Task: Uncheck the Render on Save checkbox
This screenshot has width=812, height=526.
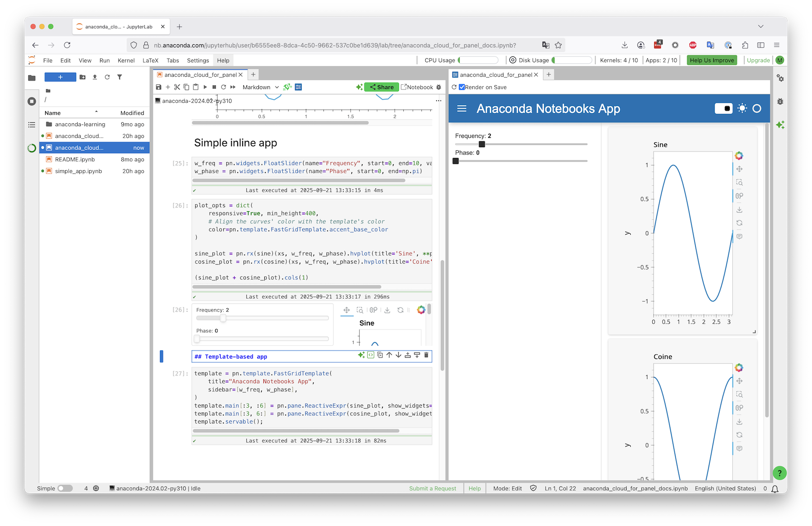Action: [x=461, y=87]
